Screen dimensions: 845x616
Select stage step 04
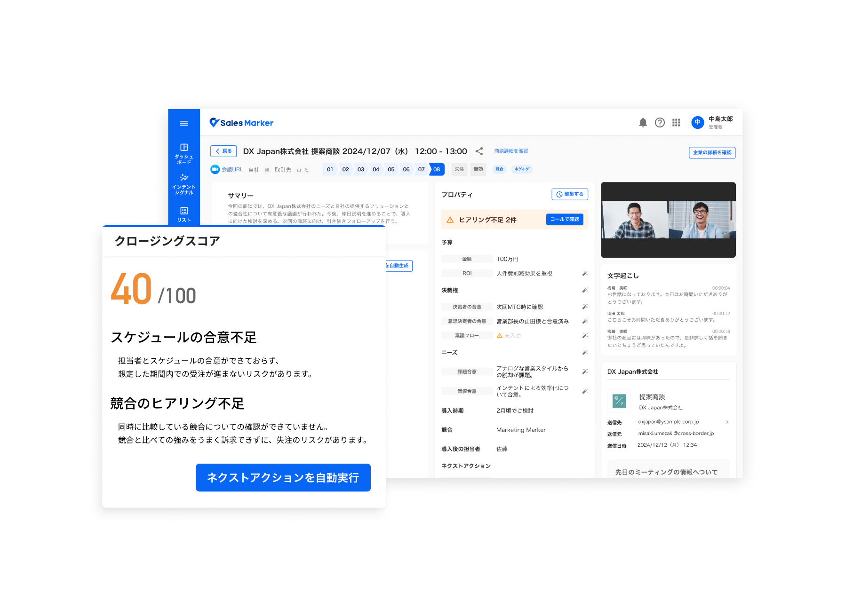pyautogui.click(x=376, y=169)
